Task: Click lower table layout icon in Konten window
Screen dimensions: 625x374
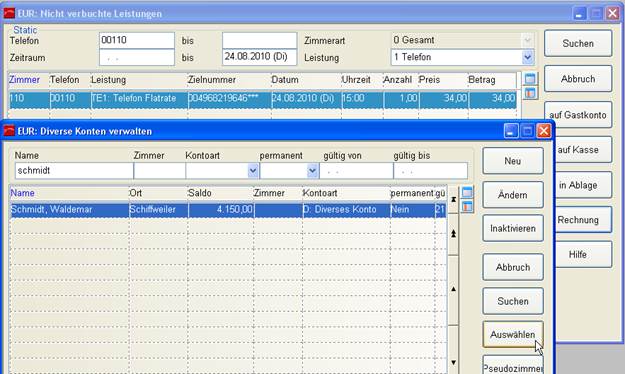Action: point(467,207)
